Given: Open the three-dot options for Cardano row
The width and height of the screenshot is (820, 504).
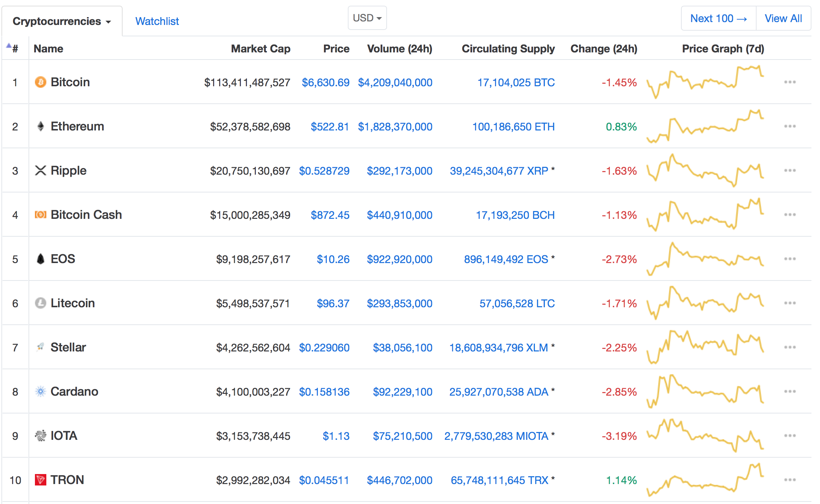Looking at the screenshot, I should (790, 391).
